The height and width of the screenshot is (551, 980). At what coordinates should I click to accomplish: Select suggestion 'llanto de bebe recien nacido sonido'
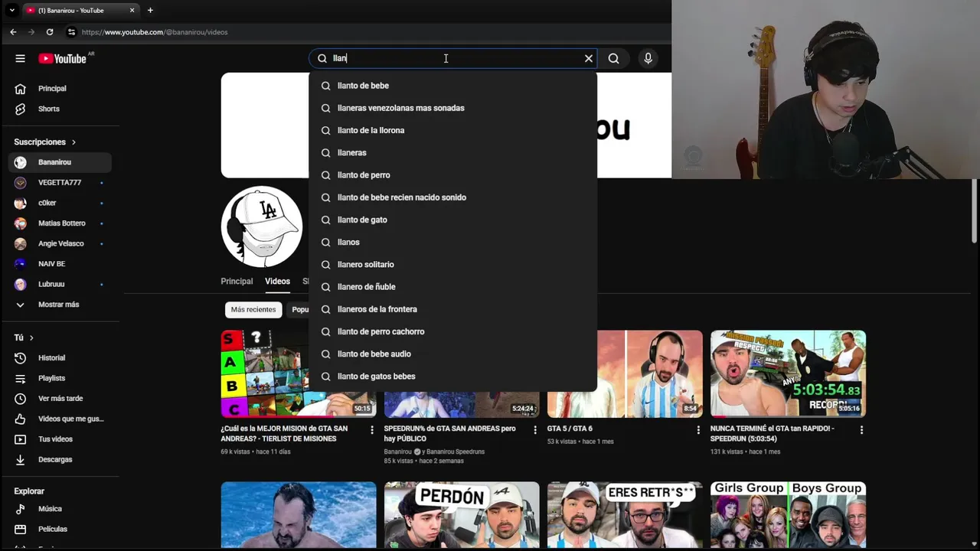[x=452, y=197]
